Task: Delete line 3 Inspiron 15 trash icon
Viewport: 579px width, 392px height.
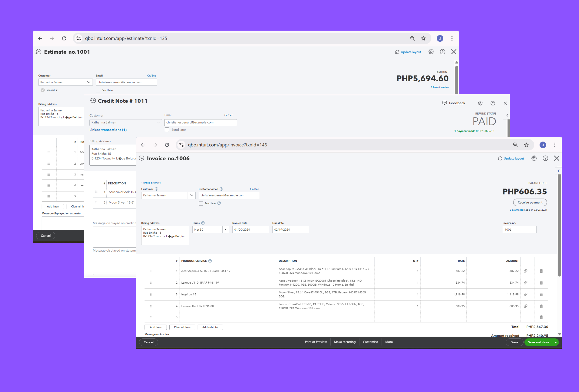Action: coord(541,294)
